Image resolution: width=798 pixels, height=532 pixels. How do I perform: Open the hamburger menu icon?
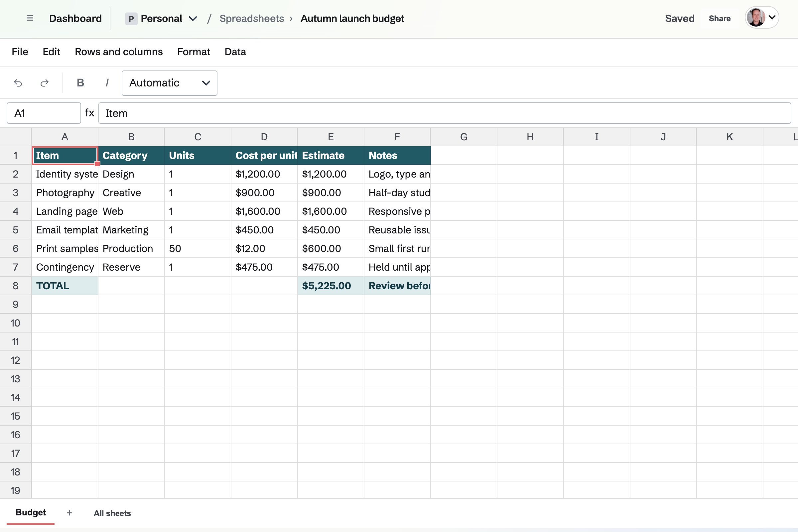point(30,18)
